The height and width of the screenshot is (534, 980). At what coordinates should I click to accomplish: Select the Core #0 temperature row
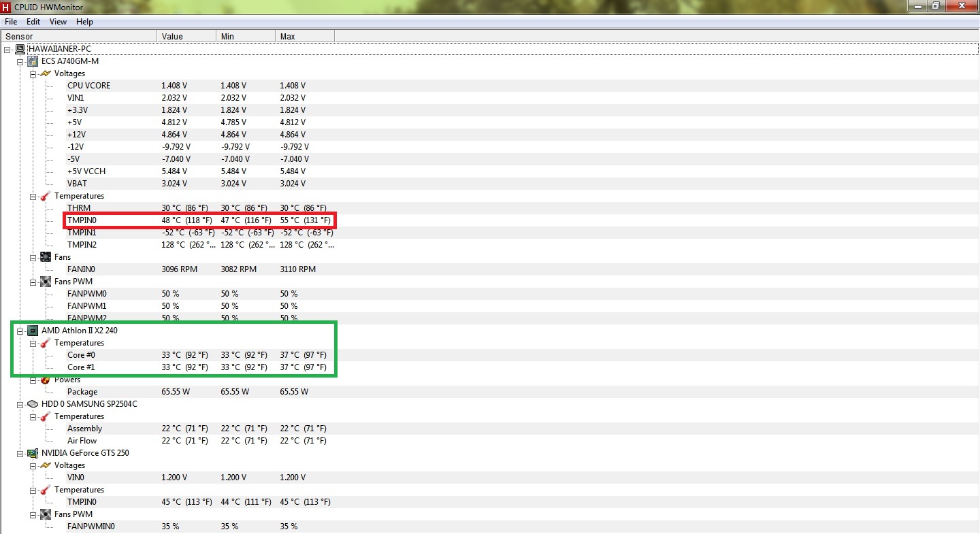click(x=521, y=355)
